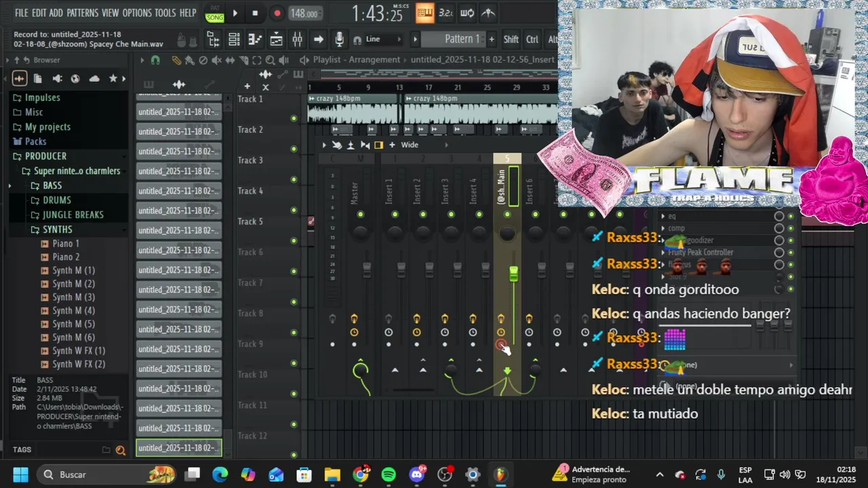Mute mixer track Insert 3
Viewport: 868px width, 488px height.
coord(451,214)
